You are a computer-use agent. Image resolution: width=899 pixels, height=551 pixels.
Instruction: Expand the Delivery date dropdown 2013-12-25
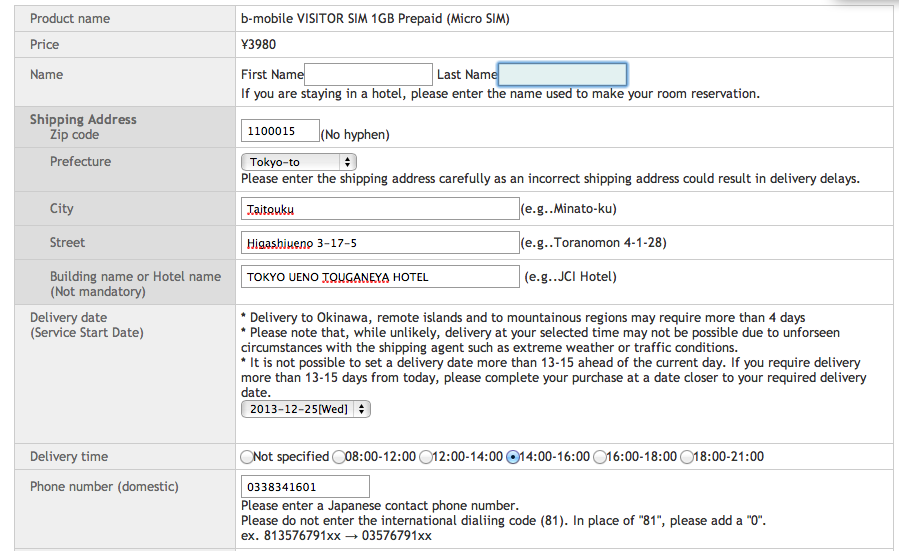(305, 409)
